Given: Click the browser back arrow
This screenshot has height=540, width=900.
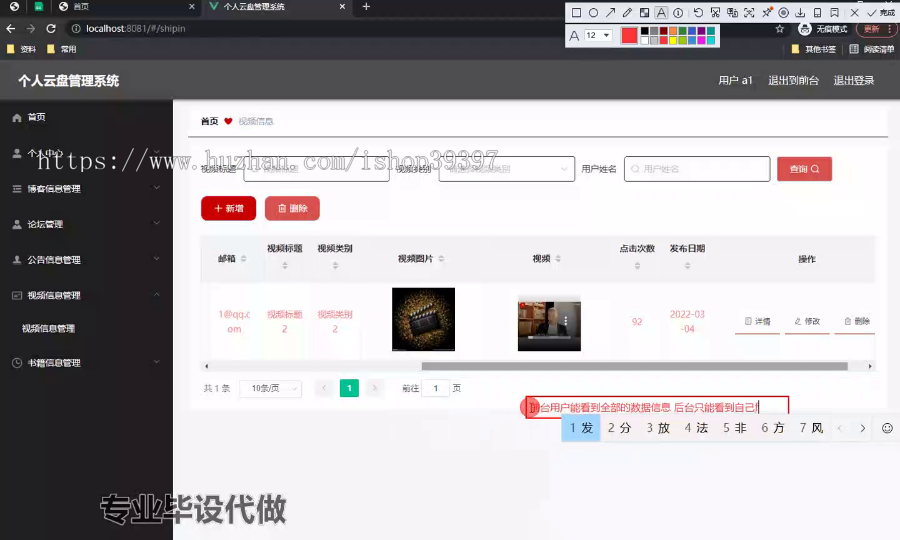Looking at the screenshot, I should 11,28.
